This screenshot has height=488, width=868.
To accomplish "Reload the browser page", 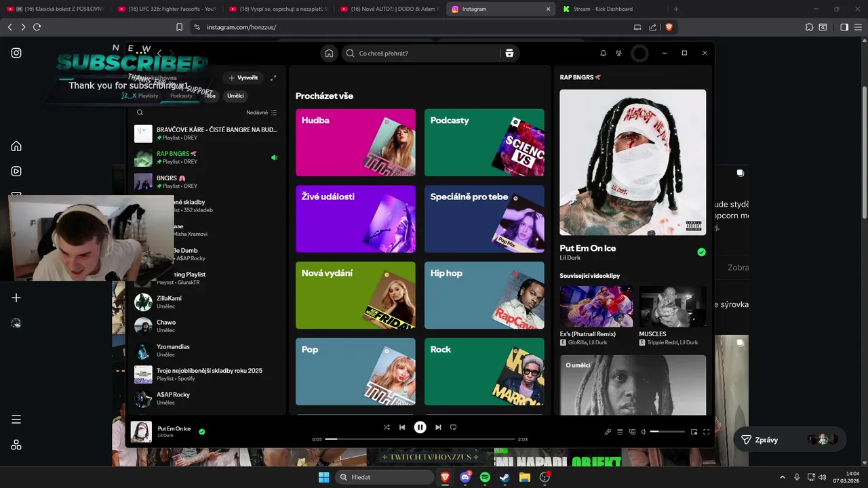I will (37, 27).
